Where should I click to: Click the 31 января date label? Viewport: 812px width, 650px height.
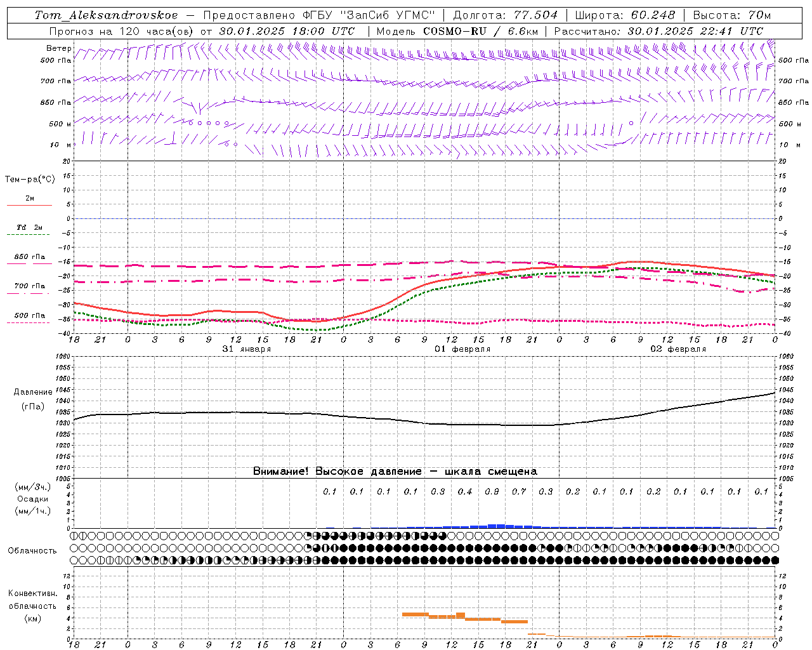[x=247, y=349]
